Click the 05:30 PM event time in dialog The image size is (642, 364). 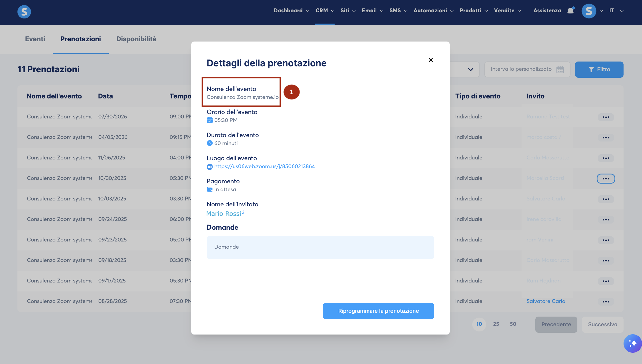pyautogui.click(x=226, y=120)
